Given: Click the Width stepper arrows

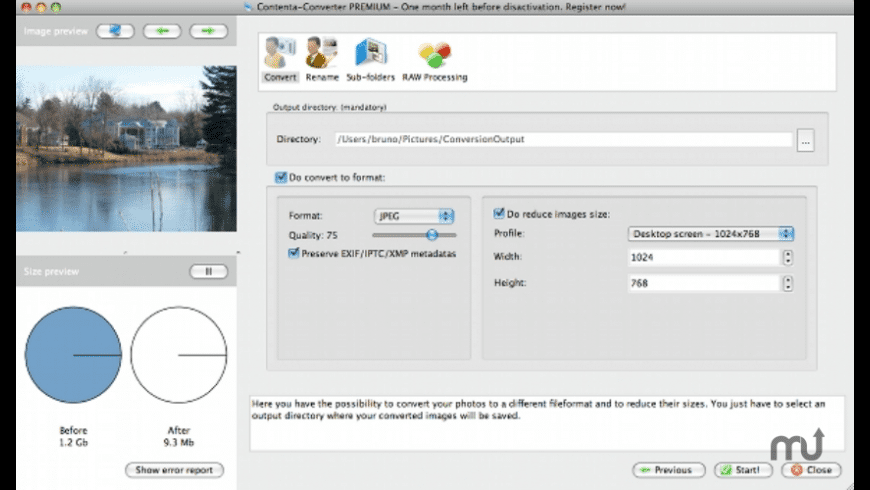Looking at the screenshot, I should pyautogui.click(x=787, y=257).
